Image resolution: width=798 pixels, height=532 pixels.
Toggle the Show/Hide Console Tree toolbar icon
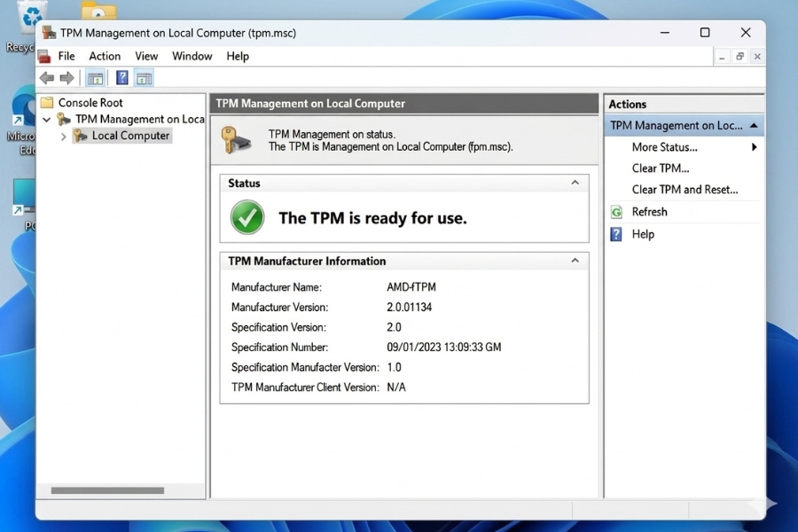95,78
